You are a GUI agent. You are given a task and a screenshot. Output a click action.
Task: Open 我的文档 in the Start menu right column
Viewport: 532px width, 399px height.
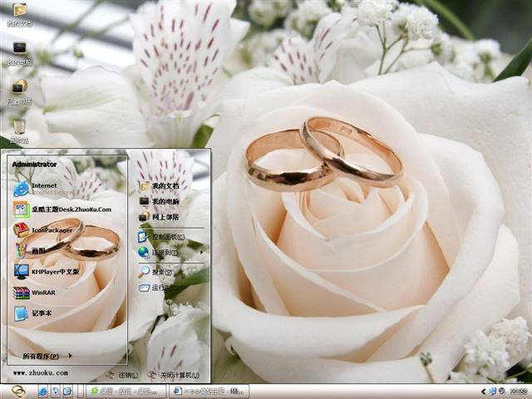(x=159, y=186)
